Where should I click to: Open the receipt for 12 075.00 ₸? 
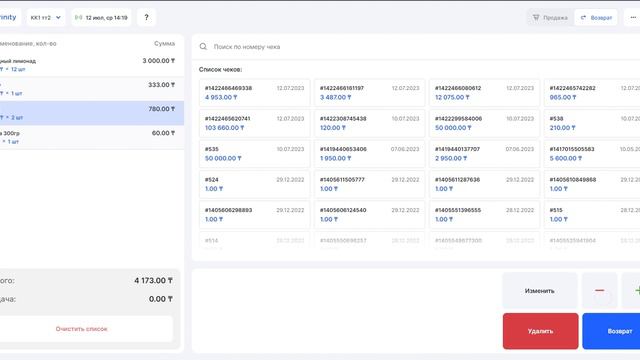coord(484,93)
